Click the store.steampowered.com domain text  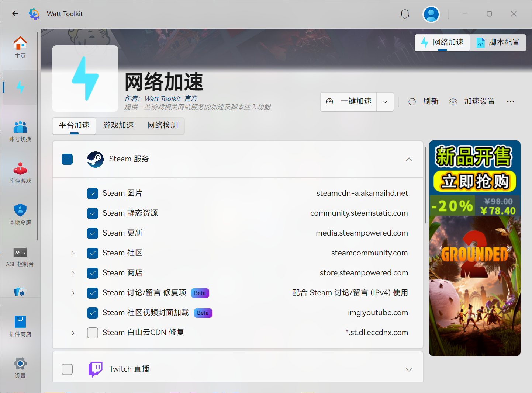[x=364, y=273]
